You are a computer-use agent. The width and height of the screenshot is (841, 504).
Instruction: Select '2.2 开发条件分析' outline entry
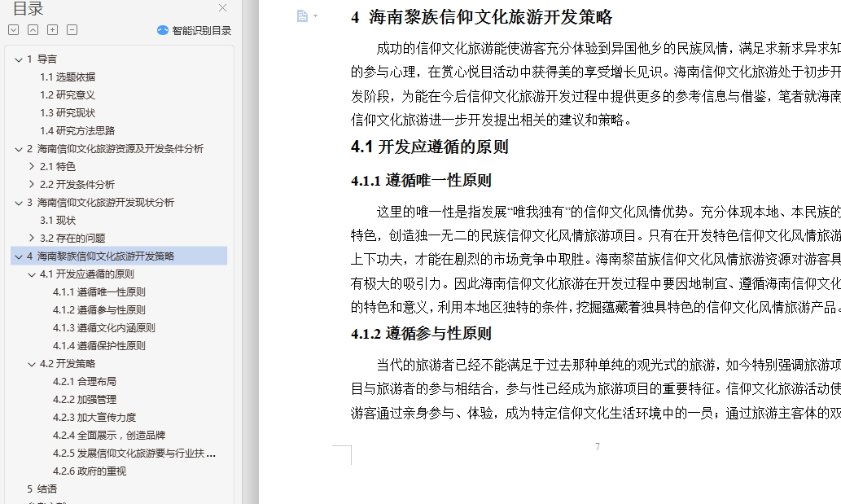[x=77, y=185]
